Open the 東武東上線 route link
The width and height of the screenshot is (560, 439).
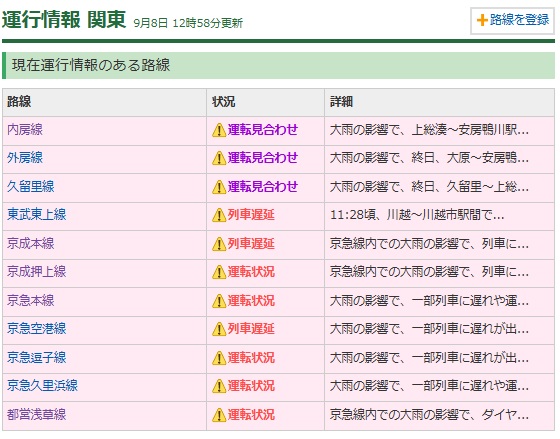pyautogui.click(x=37, y=215)
